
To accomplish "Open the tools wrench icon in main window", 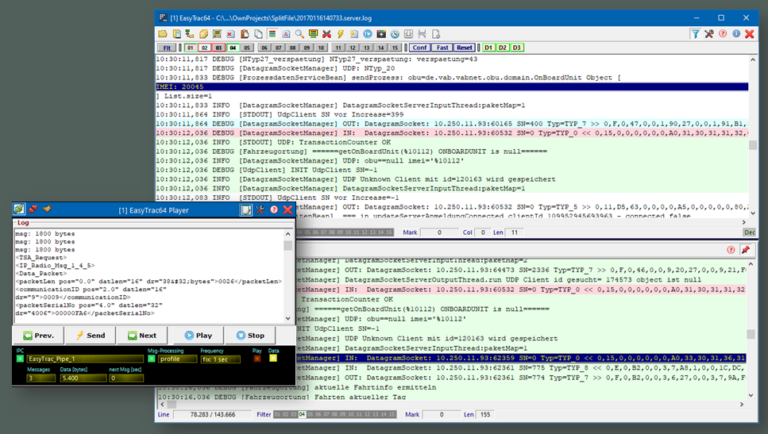I will click(709, 34).
